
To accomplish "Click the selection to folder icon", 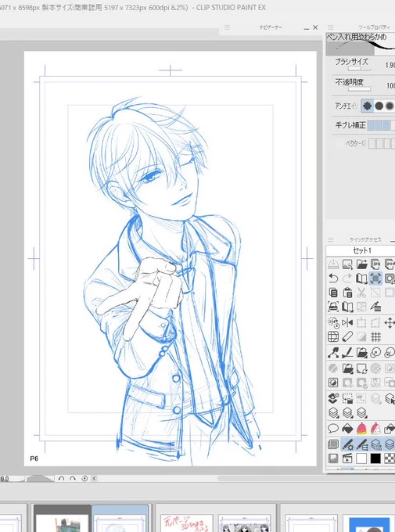I will (347, 398).
